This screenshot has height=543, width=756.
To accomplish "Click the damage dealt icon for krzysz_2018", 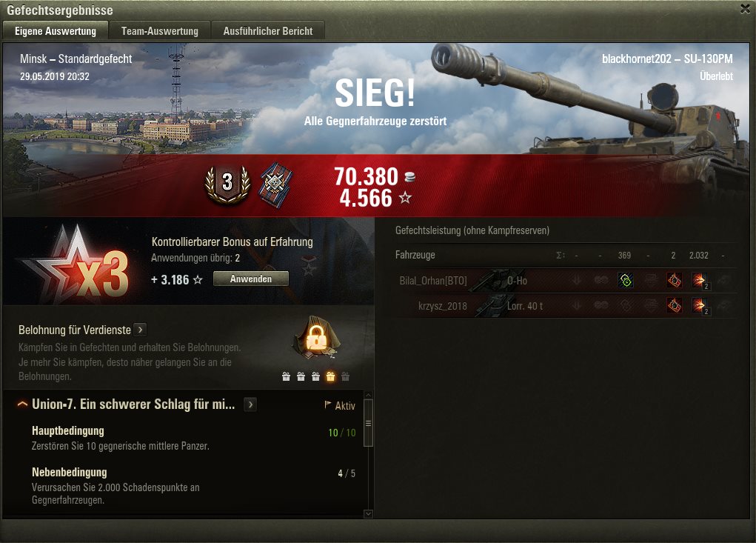I will coord(700,306).
